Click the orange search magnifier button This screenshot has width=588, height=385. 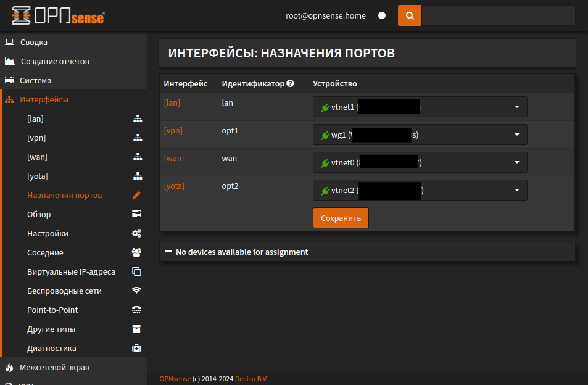click(410, 16)
